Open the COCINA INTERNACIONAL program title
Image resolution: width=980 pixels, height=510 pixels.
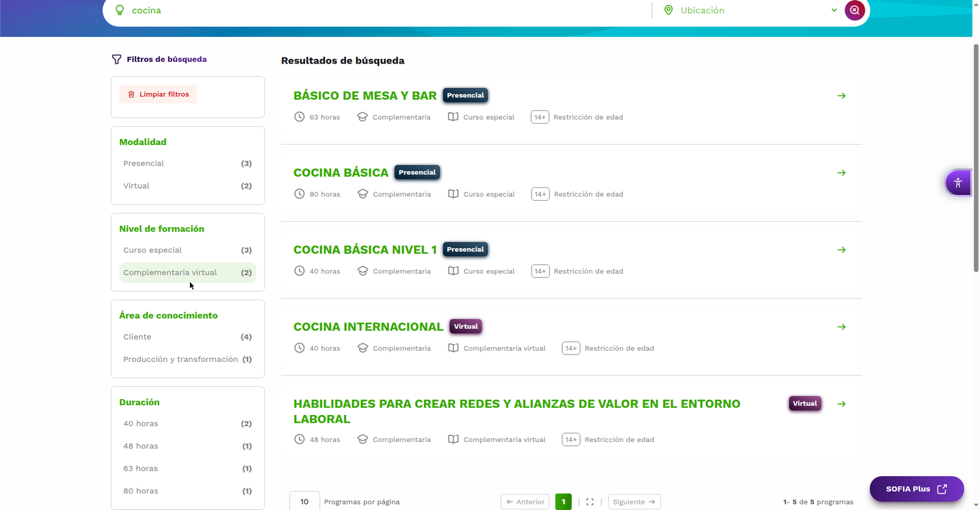click(368, 327)
